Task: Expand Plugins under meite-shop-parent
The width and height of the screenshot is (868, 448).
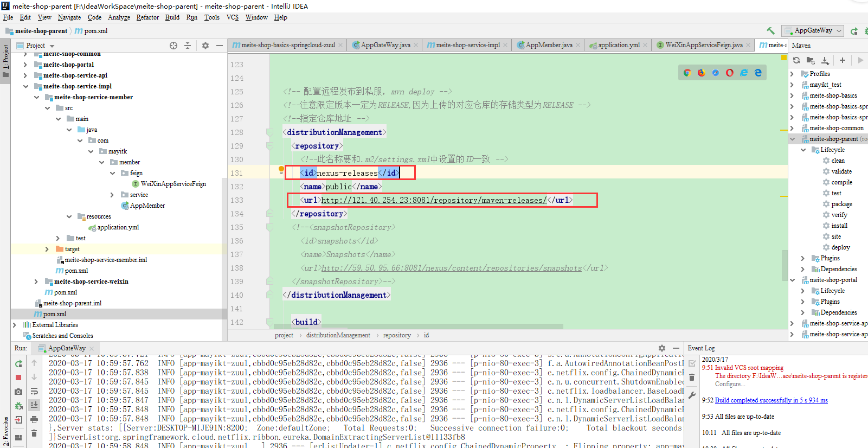Action: point(803,258)
